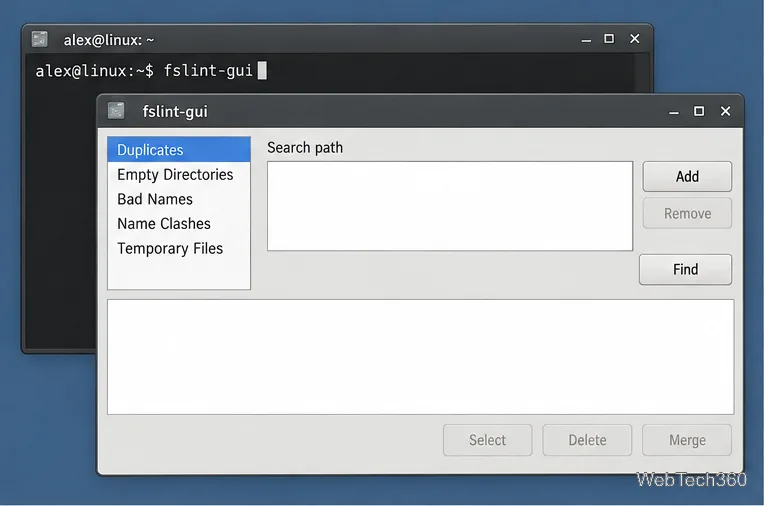The width and height of the screenshot is (764, 506).
Task: Click the terminal command line 'fslint-gui'
Action: (x=209, y=71)
